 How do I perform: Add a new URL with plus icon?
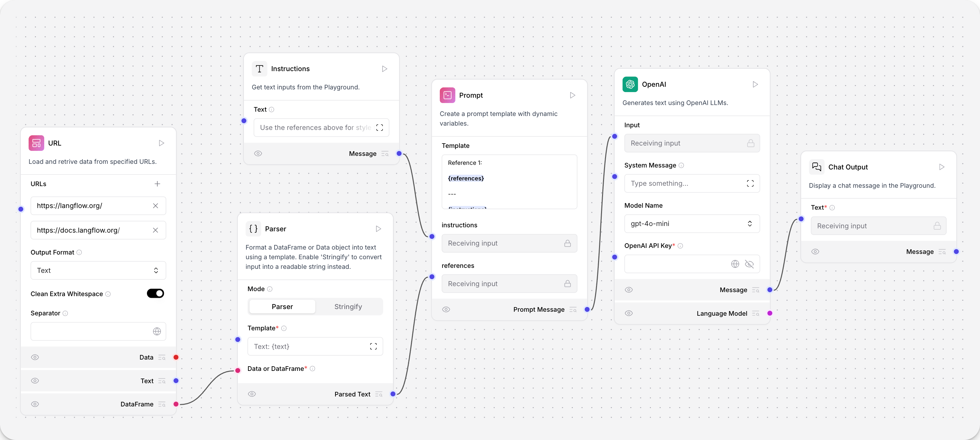point(157,184)
